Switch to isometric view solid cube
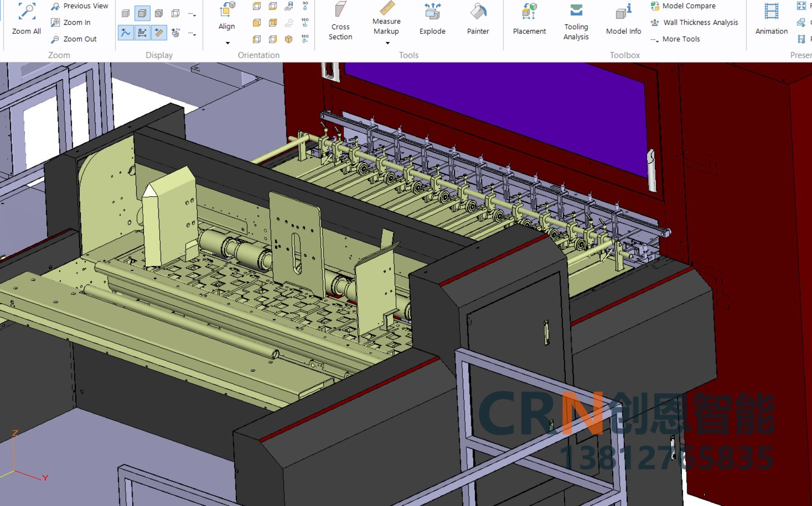Image resolution: width=812 pixels, height=506 pixels. coord(289,39)
